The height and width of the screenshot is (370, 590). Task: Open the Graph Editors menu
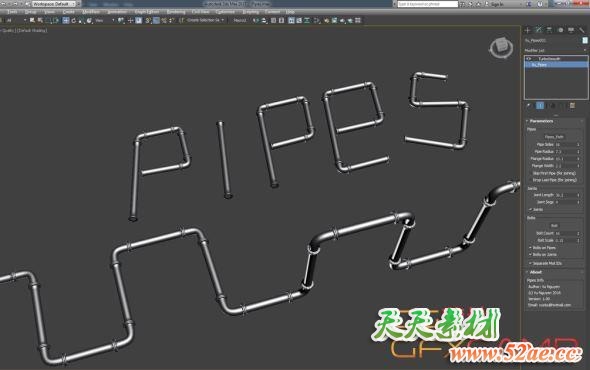(x=147, y=12)
